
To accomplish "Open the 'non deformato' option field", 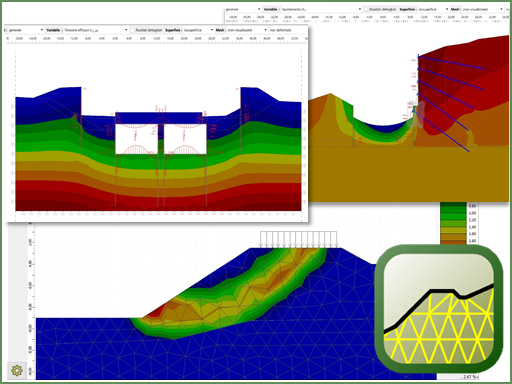I will (288, 30).
